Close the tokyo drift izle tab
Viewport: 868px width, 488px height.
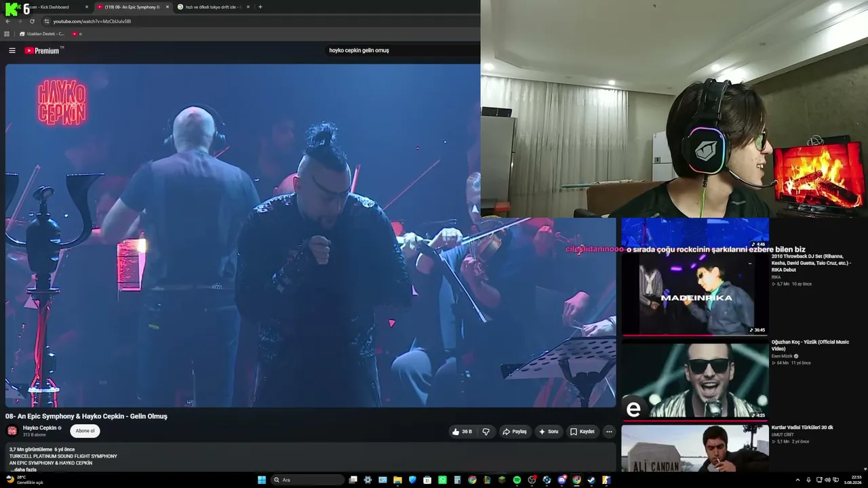(x=248, y=7)
